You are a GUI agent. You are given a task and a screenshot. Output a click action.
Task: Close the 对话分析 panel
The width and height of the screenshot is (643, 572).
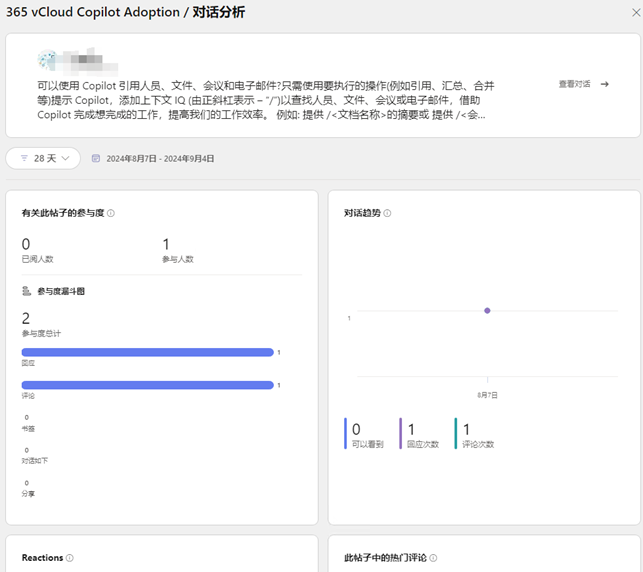636,13
